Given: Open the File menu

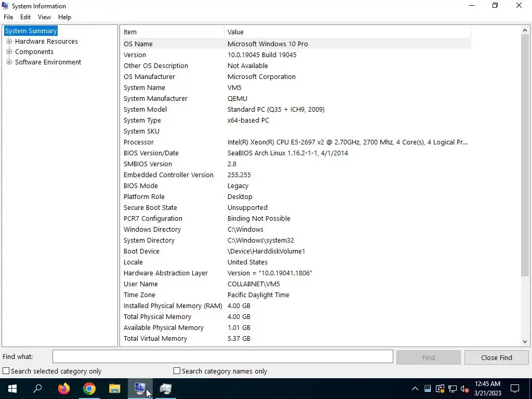Looking at the screenshot, I should [x=8, y=17].
